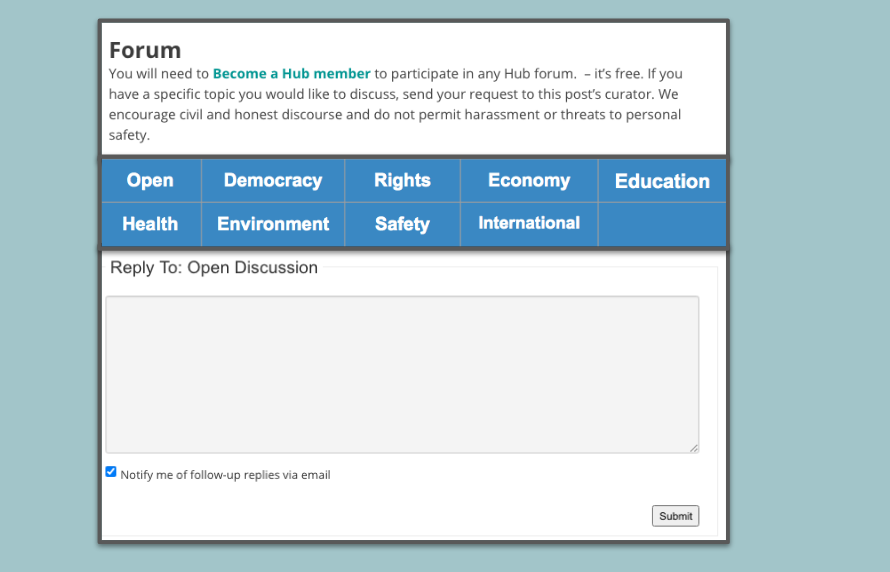Go to the Rights forum tab
Viewport: 890px width, 572px height.
tap(402, 181)
